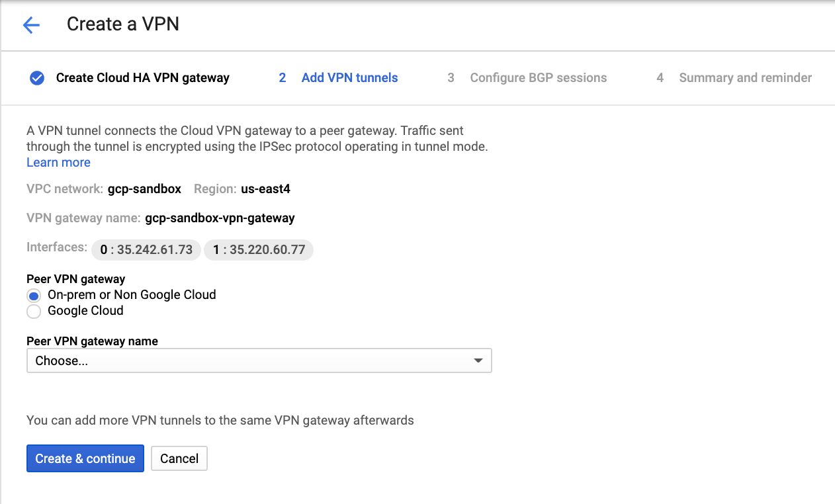Click the completed step checkmark icon
835x504 pixels.
(x=37, y=78)
